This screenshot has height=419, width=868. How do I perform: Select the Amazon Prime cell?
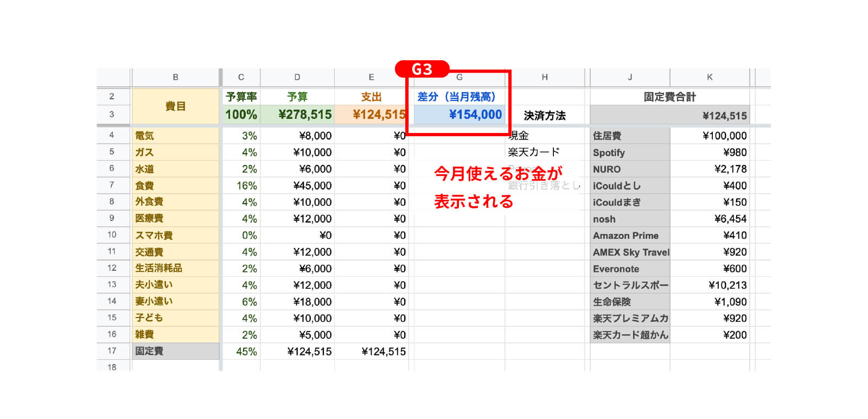click(x=630, y=235)
